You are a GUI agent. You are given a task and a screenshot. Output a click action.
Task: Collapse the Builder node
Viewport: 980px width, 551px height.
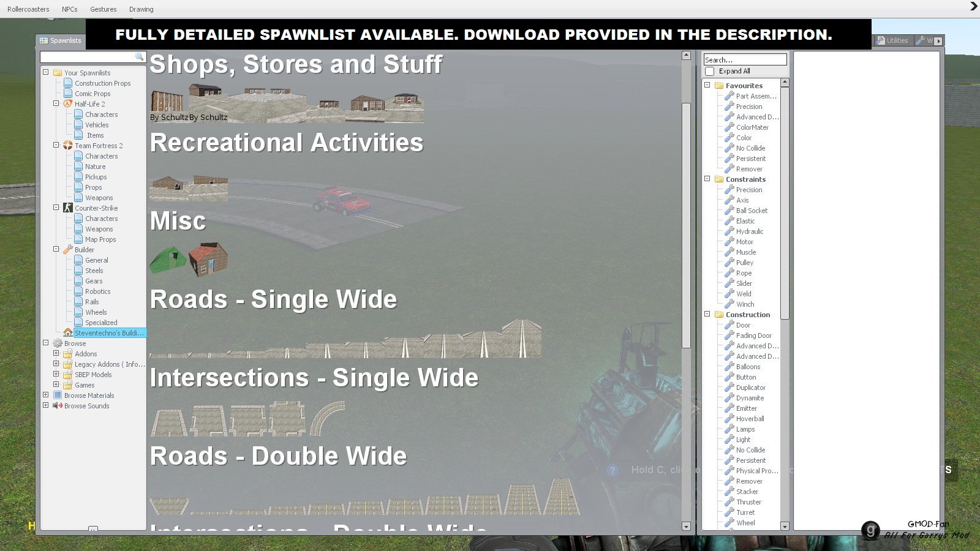pyautogui.click(x=56, y=249)
